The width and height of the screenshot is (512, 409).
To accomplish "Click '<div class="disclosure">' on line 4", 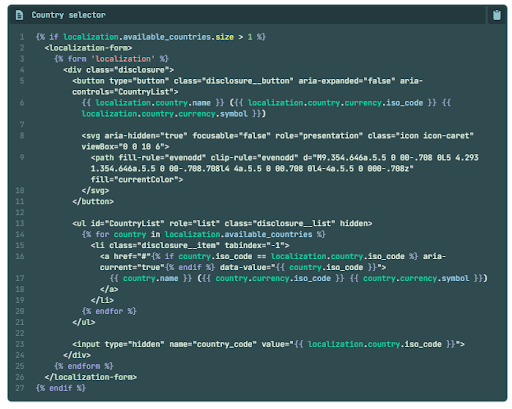I will tap(118, 70).
